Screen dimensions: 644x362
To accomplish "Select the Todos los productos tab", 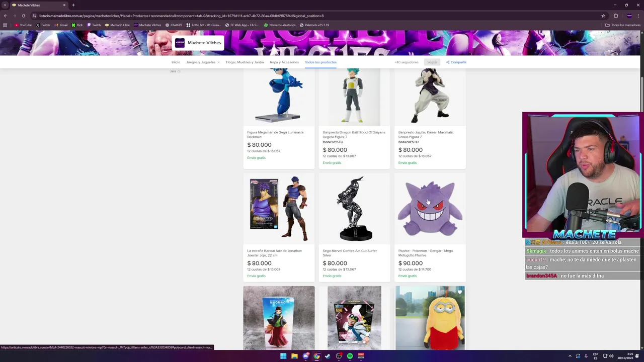I will click(320, 62).
